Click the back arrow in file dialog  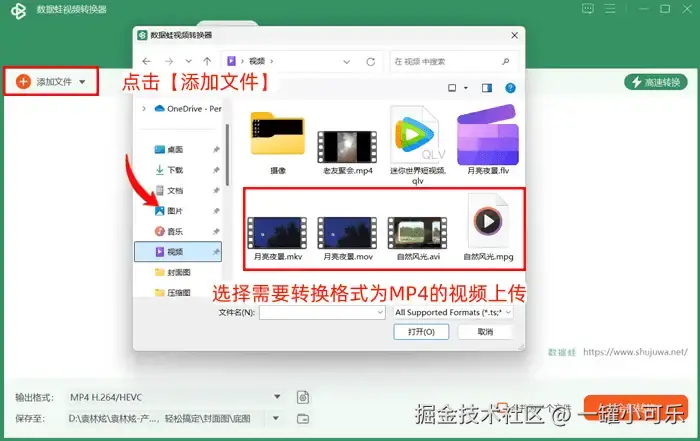pos(146,62)
